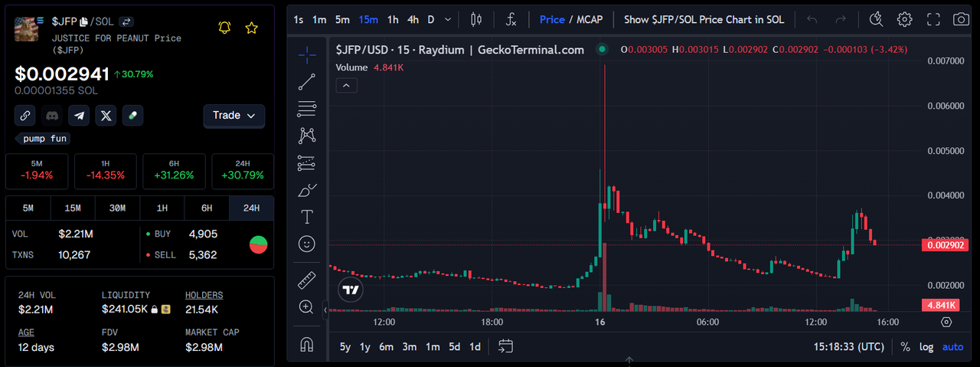Toggle auto scale
Screen dimensions: 980x367
point(952,347)
